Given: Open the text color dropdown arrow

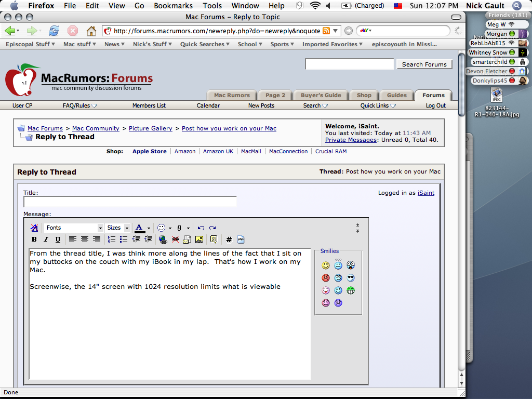Looking at the screenshot, I should point(149,228).
